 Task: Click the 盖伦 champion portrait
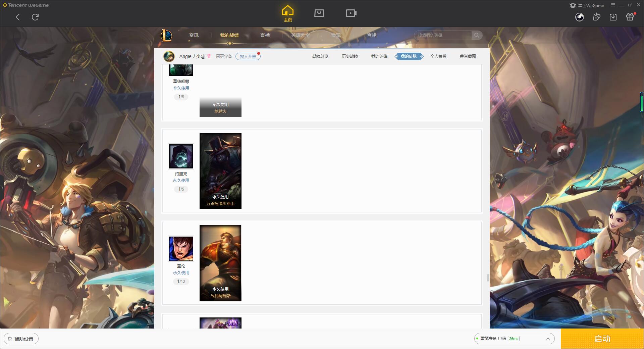pyautogui.click(x=181, y=249)
